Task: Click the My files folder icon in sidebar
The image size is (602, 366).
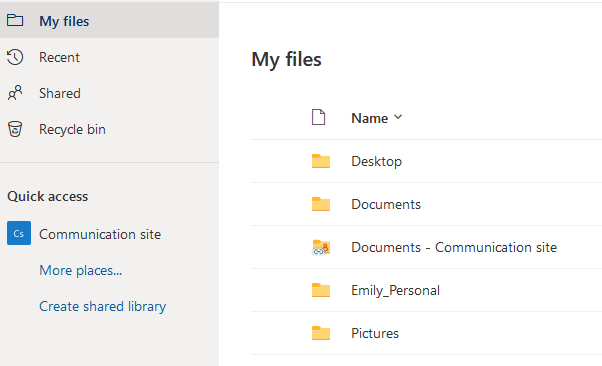Action: (x=15, y=20)
